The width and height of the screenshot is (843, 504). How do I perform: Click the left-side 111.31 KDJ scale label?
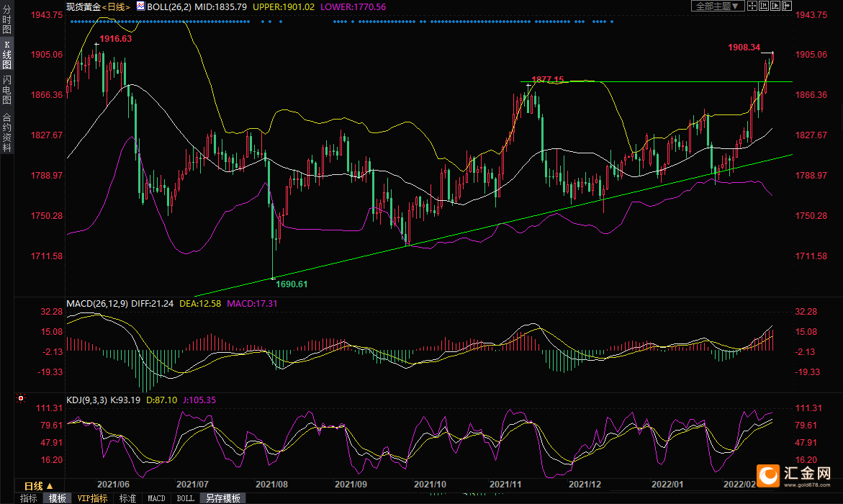pos(49,408)
